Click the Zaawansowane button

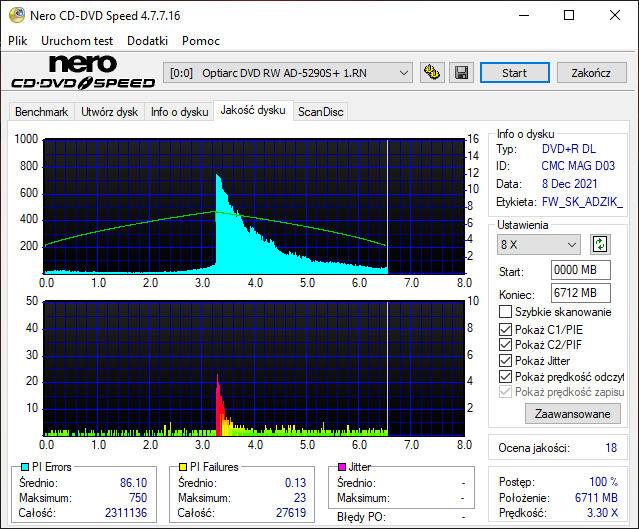[573, 414]
